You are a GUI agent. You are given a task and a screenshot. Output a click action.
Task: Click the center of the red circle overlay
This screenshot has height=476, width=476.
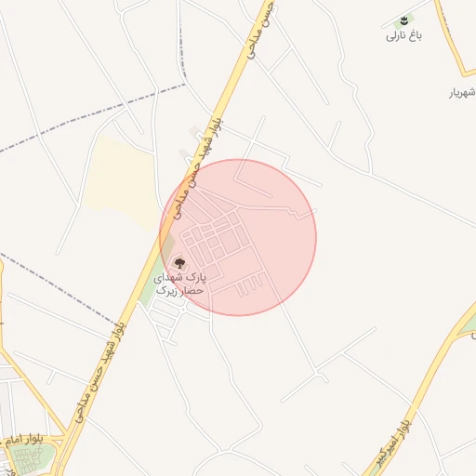[238, 238]
